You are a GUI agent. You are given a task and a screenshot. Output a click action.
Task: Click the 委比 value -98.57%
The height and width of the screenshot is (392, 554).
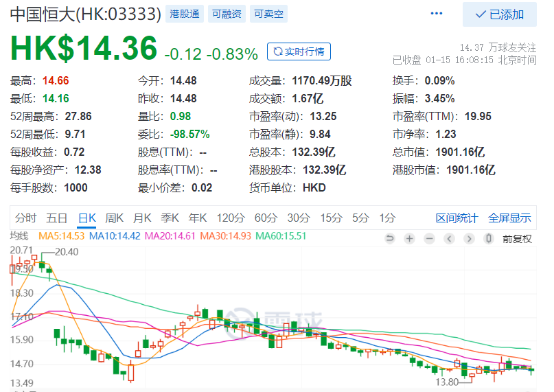pyautogui.click(x=189, y=135)
